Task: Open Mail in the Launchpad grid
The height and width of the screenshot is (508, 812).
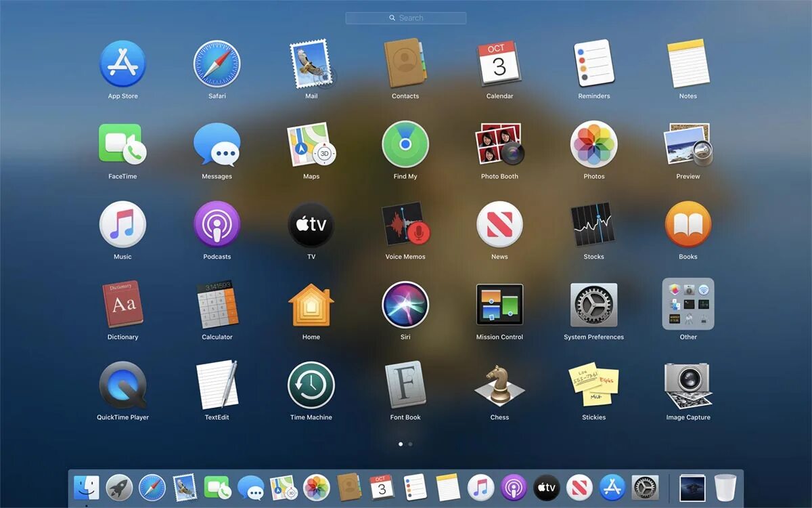Action: (x=311, y=64)
